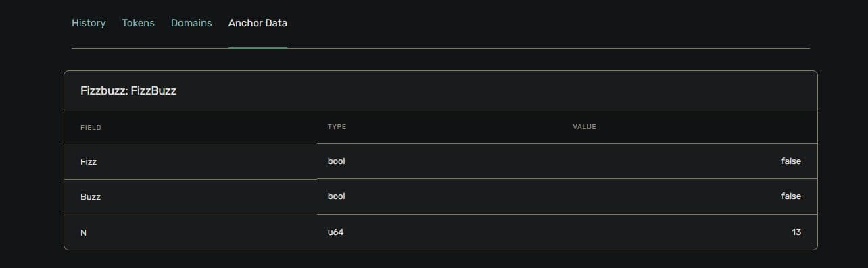Switch to the Tokens tab
The width and height of the screenshot is (868, 268).
click(x=139, y=23)
